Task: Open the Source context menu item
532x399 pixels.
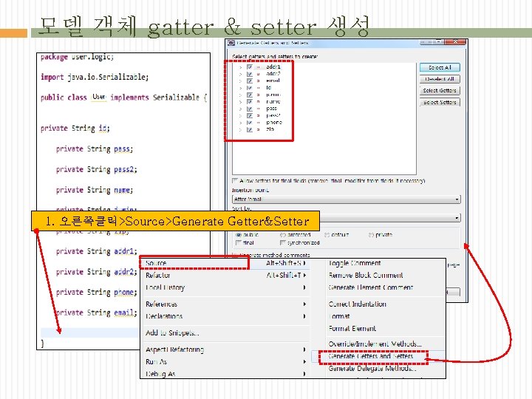Action: (x=225, y=263)
